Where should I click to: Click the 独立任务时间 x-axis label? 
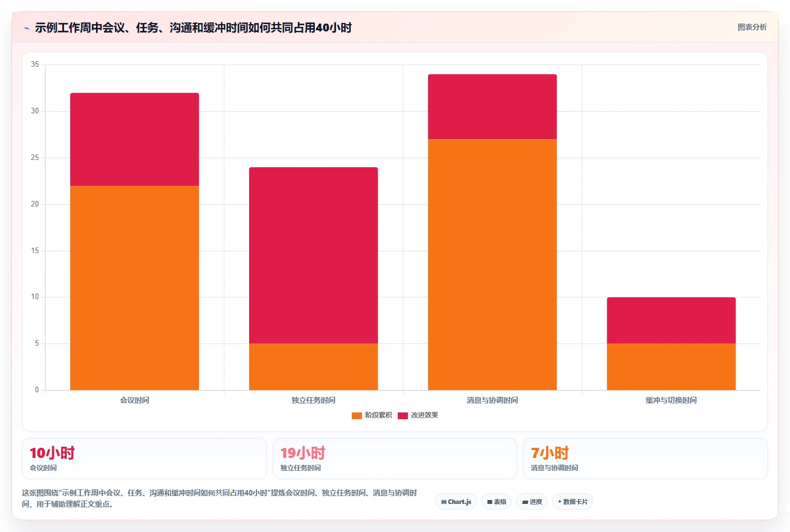[314, 400]
